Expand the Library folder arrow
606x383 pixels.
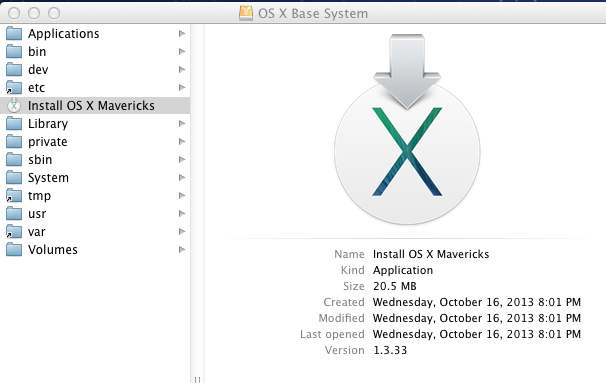[182, 124]
